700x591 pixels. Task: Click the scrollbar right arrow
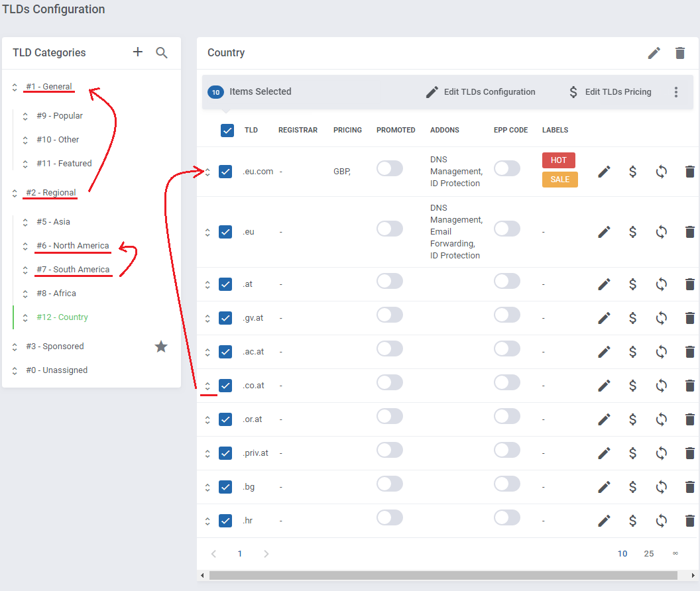(x=693, y=575)
